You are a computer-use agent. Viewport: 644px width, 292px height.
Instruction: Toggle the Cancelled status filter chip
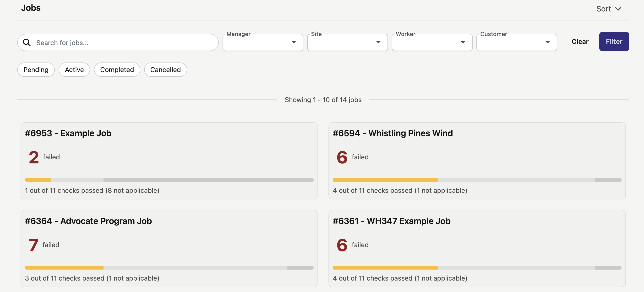click(x=165, y=70)
